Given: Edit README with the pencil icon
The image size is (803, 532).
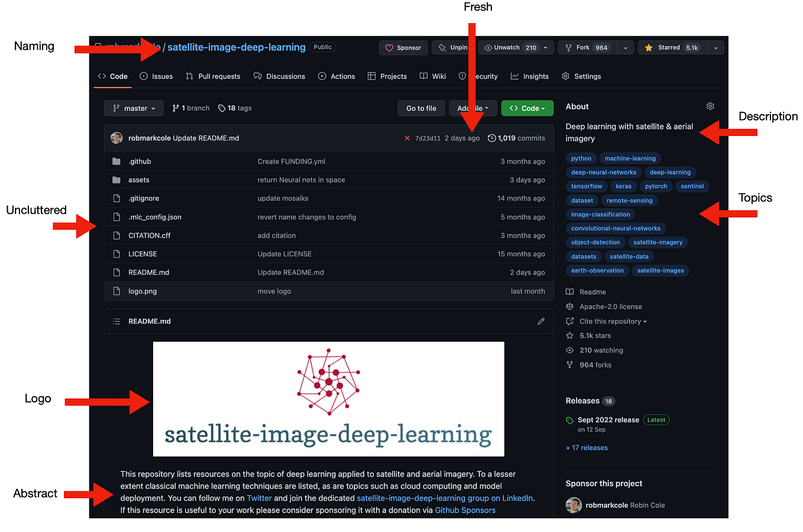Looking at the screenshot, I should pos(540,321).
